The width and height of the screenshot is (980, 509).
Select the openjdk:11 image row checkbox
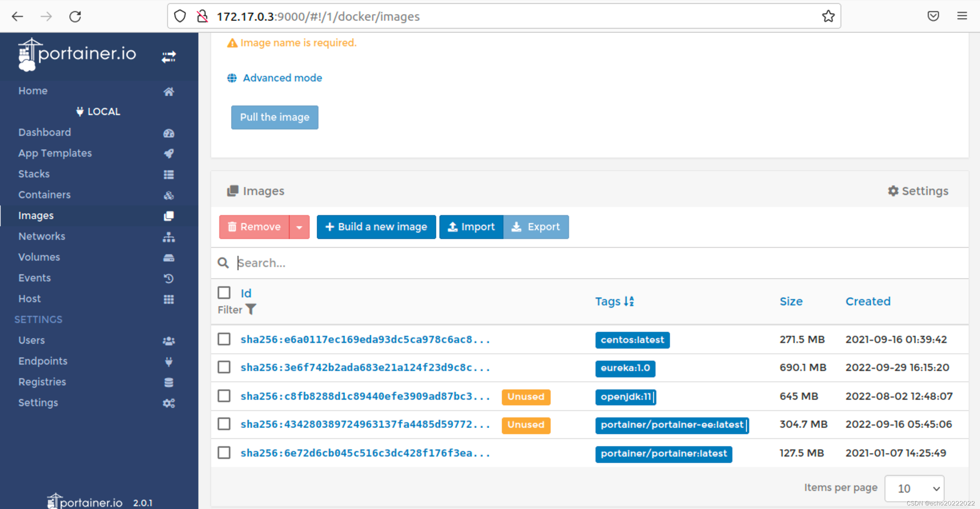pos(224,396)
